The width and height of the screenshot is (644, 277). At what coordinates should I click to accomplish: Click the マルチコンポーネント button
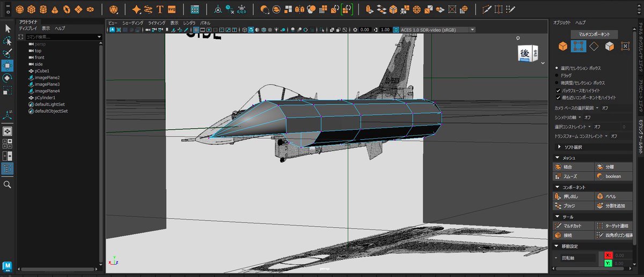pyautogui.click(x=594, y=34)
